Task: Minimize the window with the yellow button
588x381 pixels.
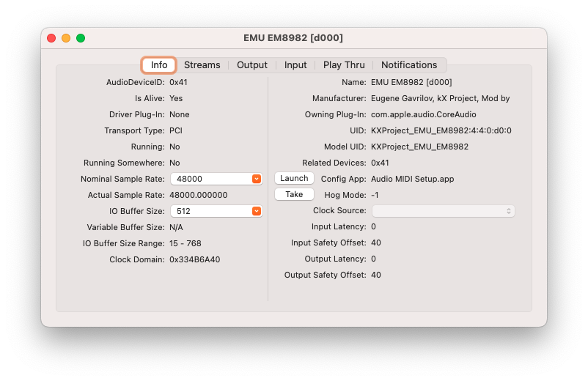Action: coord(66,38)
